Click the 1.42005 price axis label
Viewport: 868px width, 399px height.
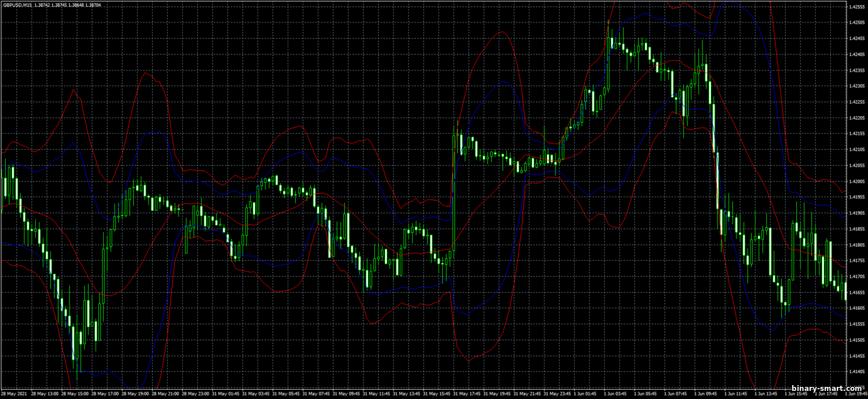856,181
